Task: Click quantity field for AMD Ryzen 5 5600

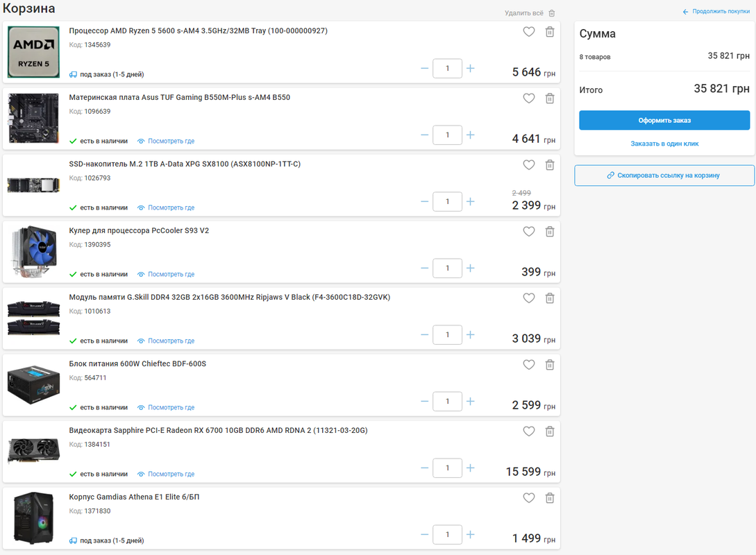Action: (448, 69)
